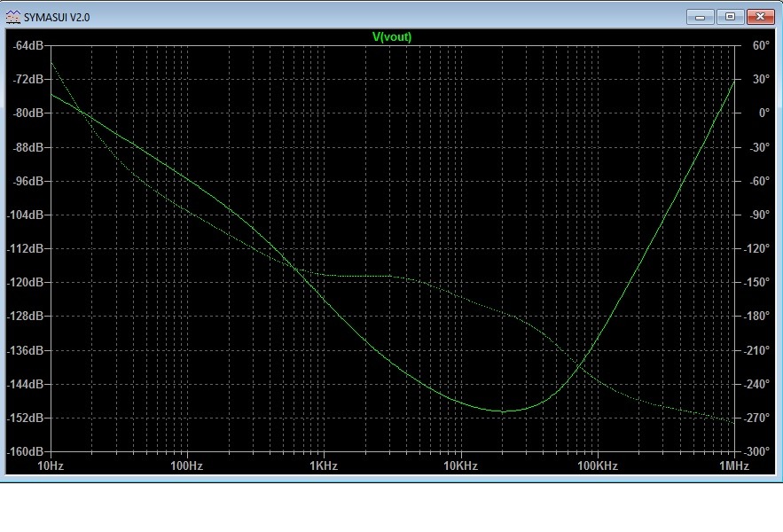This screenshot has height=532, width=783.
Task: Click the -150° phase axis label
Action: (x=757, y=282)
